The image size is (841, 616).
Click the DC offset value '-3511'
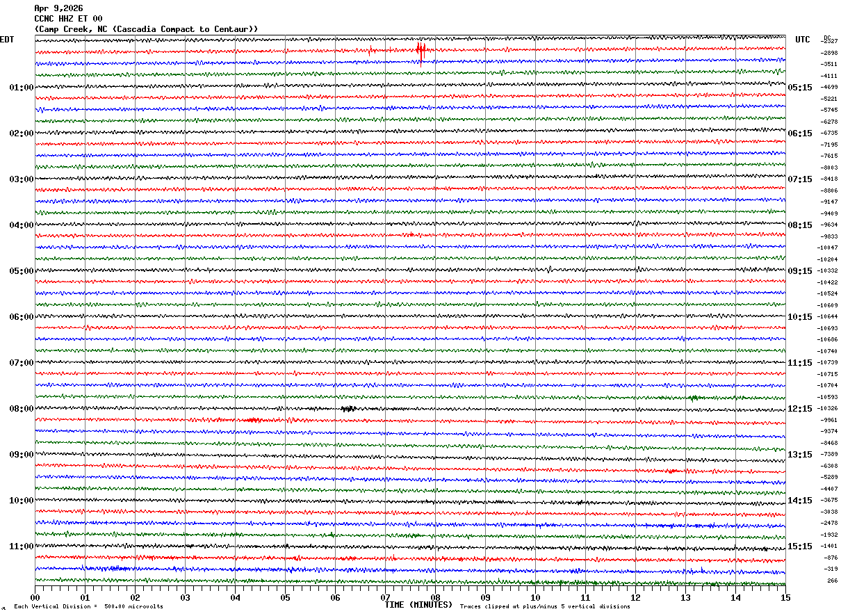click(x=829, y=64)
